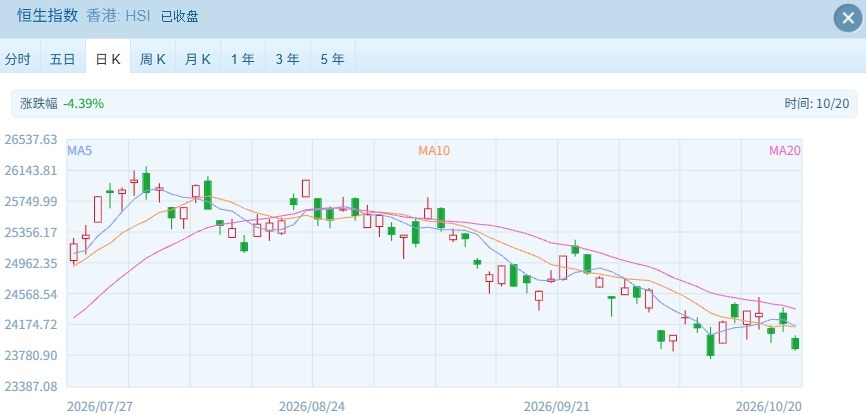
Task: Click the 24174.72 axis value
Action: pyautogui.click(x=31, y=324)
